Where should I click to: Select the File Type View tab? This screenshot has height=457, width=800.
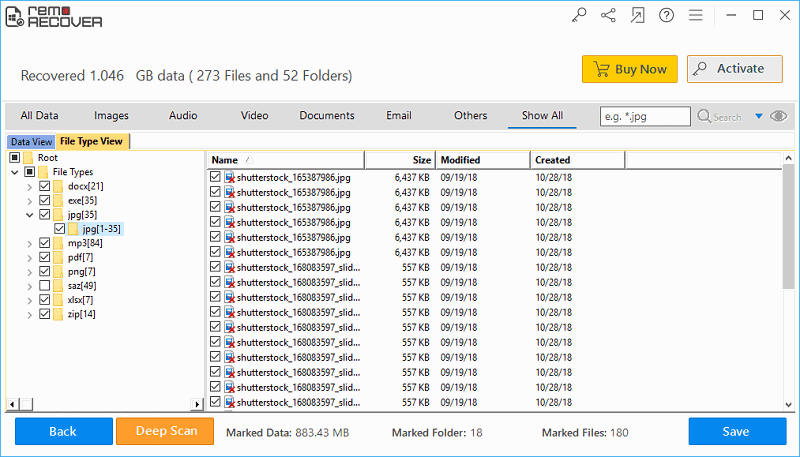92,141
